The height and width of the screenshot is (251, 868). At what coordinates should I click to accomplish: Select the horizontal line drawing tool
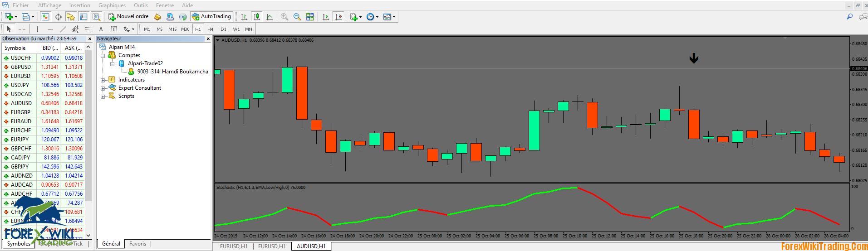50,29
